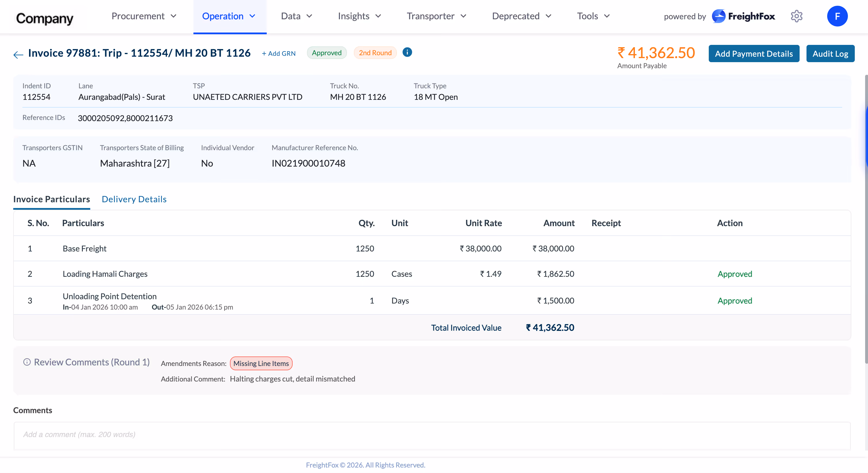Select the Loading Hamali Charges cell

[105, 274]
